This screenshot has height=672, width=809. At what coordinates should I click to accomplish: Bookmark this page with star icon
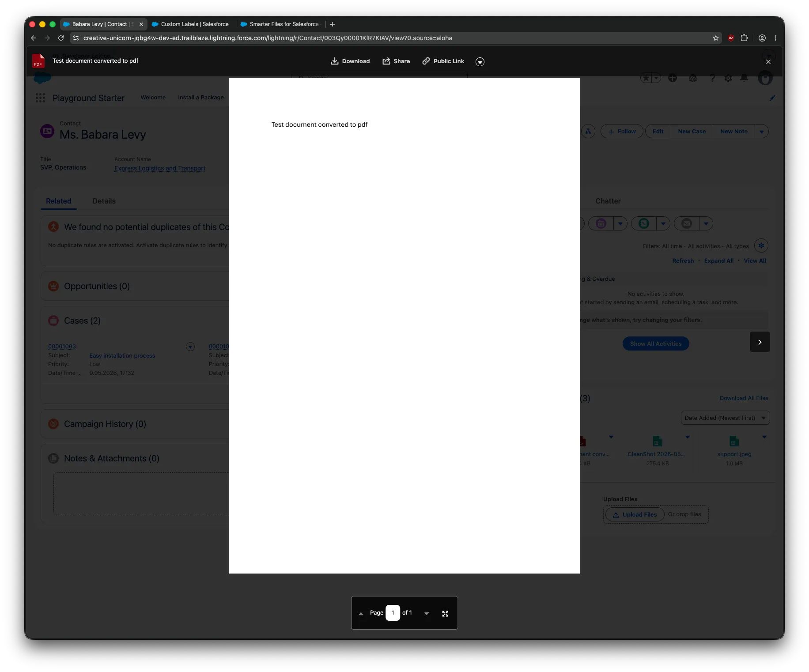(715, 38)
